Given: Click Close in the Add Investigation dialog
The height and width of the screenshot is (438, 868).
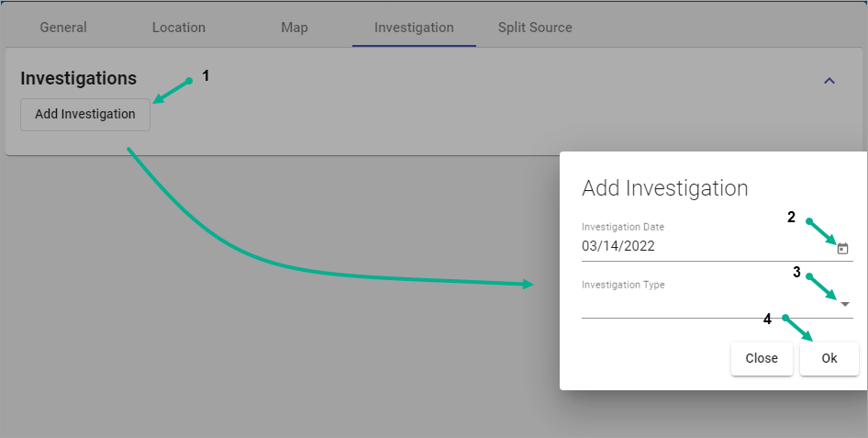Looking at the screenshot, I should [762, 358].
